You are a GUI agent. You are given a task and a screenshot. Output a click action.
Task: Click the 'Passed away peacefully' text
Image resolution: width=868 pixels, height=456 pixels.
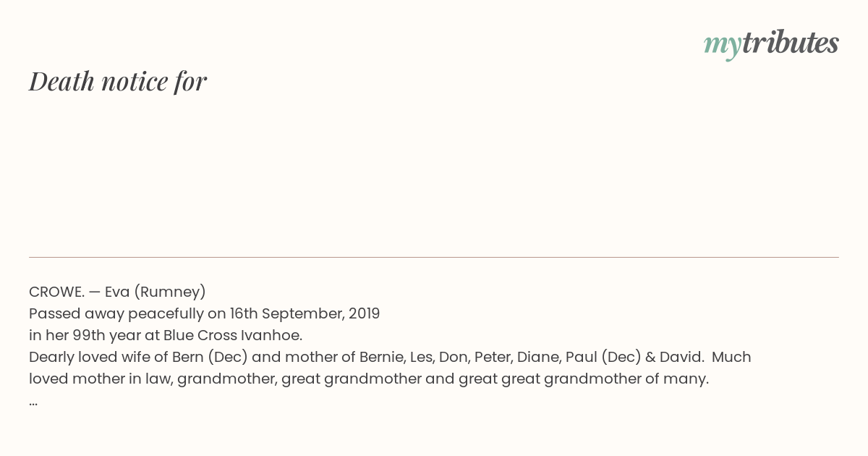[116, 314]
